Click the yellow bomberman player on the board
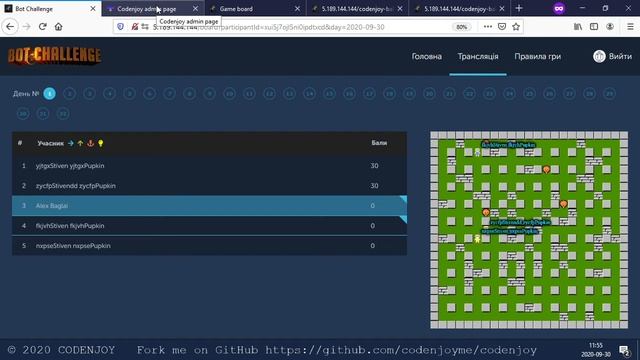Image resolution: width=640 pixels, height=360 pixels. click(477, 239)
